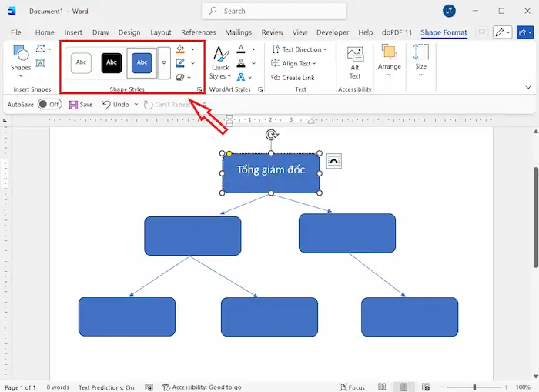The image size is (539, 392).
Task: Select black Abc shape style preset
Action: coord(112,62)
